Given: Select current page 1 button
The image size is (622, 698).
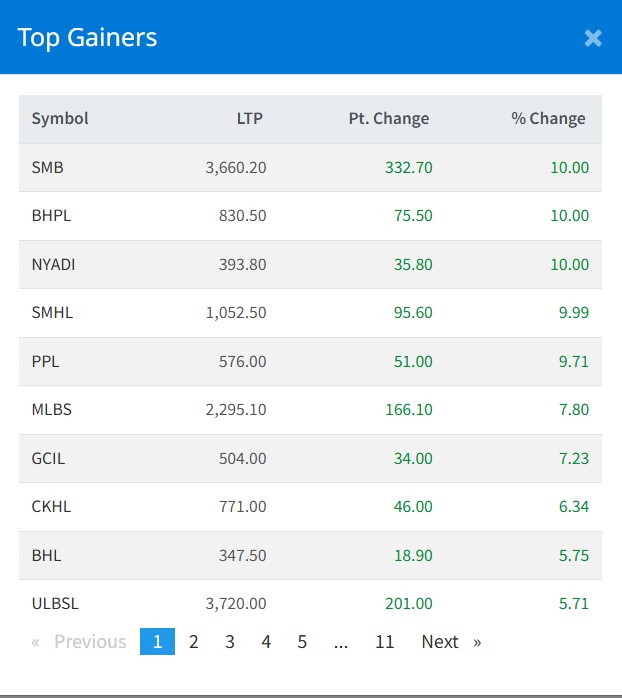Looking at the screenshot, I should coord(157,642).
